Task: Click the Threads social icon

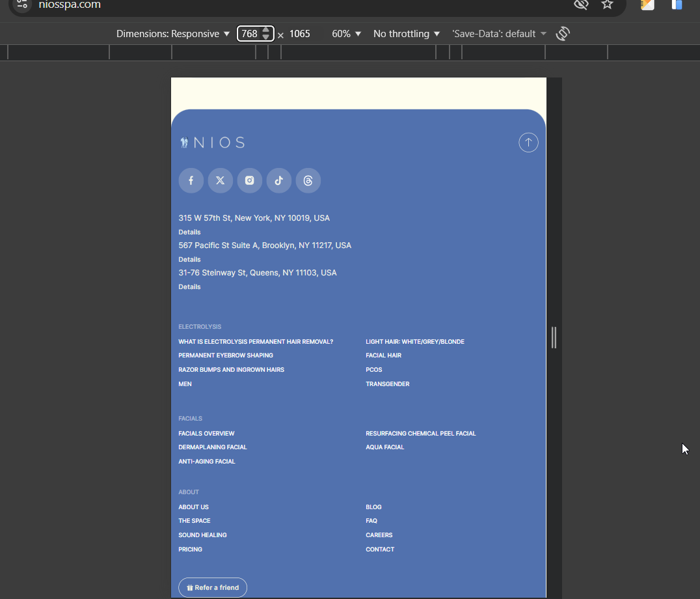Action: (308, 180)
